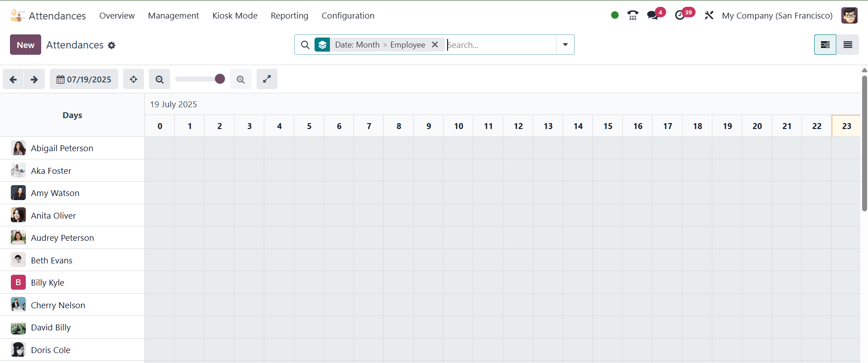Image resolution: width=868 pixels, height=363 pixels.
Task: Open the Reporting menu
Action: (289, 15)
